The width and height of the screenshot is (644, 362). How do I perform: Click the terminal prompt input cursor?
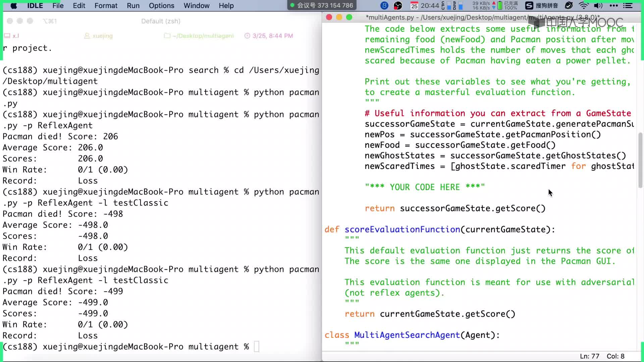pos(257,347)
